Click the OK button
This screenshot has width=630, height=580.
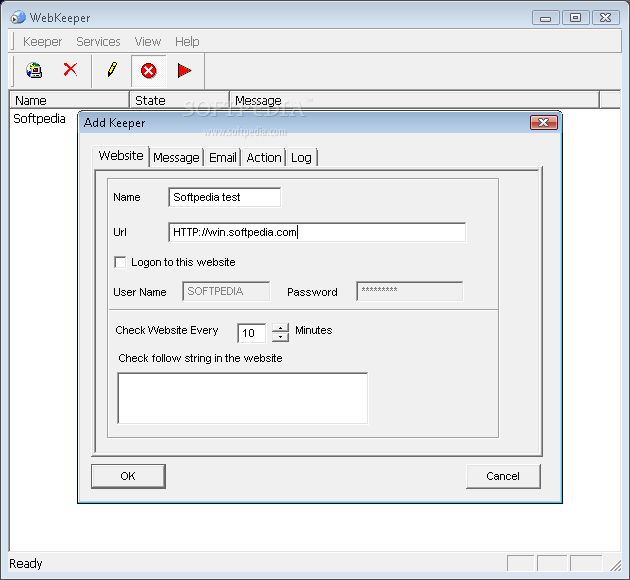point(128,476)
